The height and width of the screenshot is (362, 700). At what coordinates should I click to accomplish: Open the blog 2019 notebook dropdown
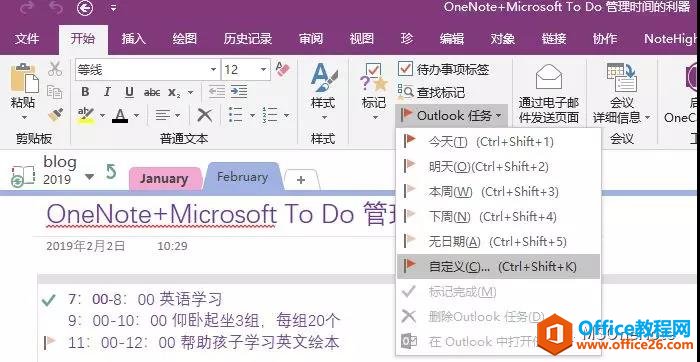(89, 177)
